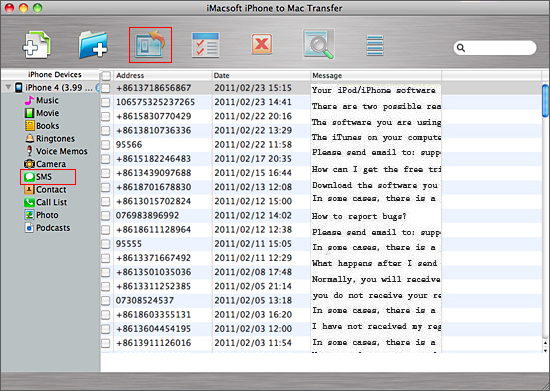Collapse the iPhone 4 device tree
Viewport: 550px width, 391px height.
[8, 87]
